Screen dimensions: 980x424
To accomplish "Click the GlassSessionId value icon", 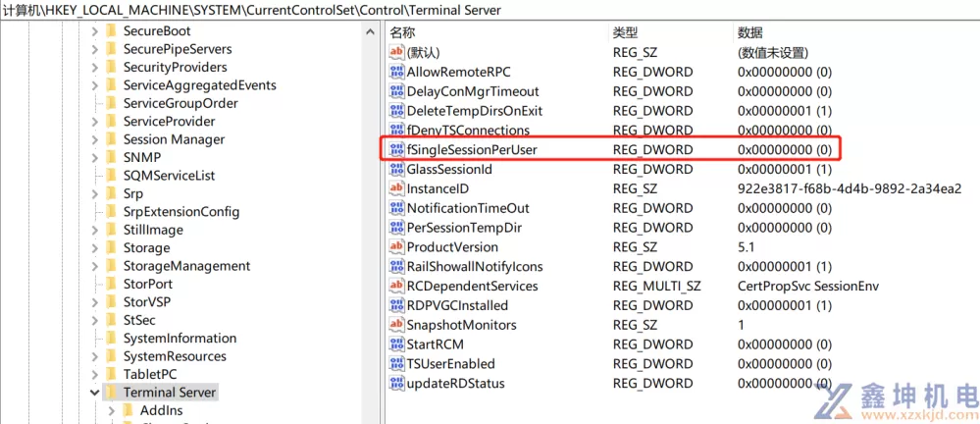I will point(397,169).
